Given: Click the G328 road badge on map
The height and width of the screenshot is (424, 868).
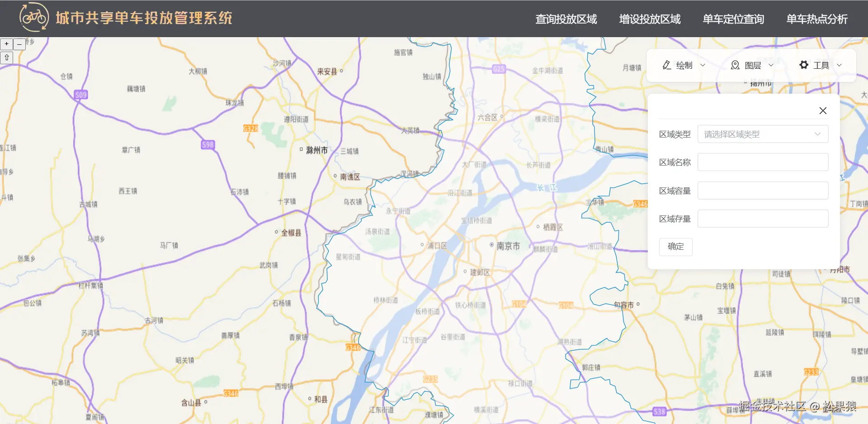Looking at the screenshot, I should 250,128.
